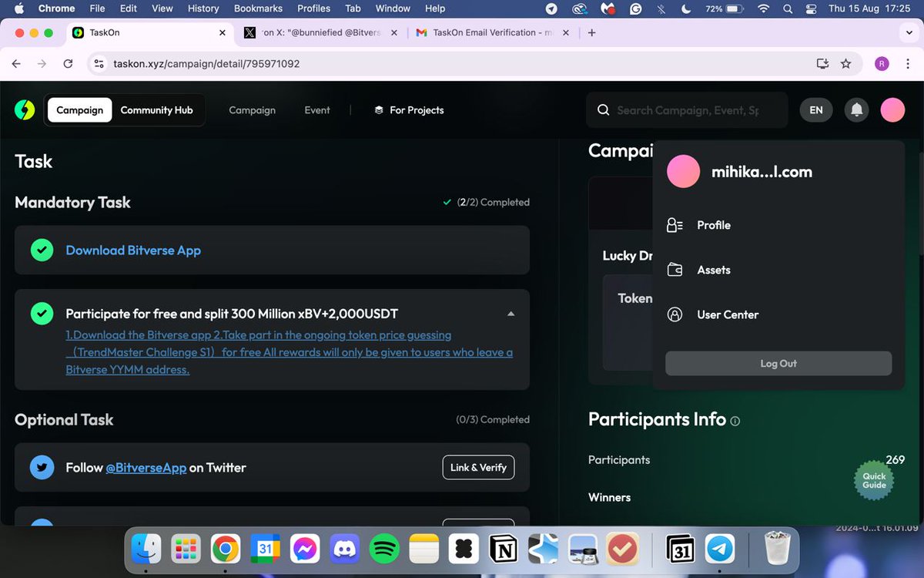Switch to the Campaign toggle tab
The width and height of the screenshot is (924, 578).
pyautogui.click(x=79, y=110)
